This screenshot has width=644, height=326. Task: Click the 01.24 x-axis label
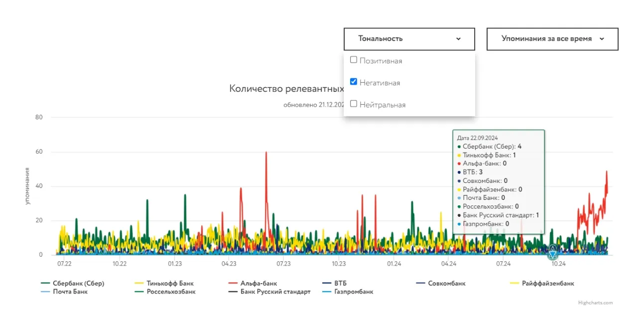click(x=394, y=264)
